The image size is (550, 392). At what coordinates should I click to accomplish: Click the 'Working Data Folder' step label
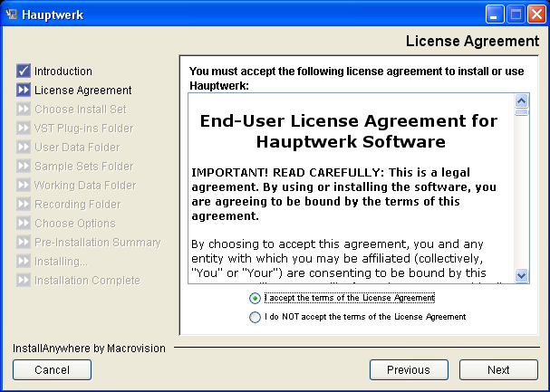point(85,185)
